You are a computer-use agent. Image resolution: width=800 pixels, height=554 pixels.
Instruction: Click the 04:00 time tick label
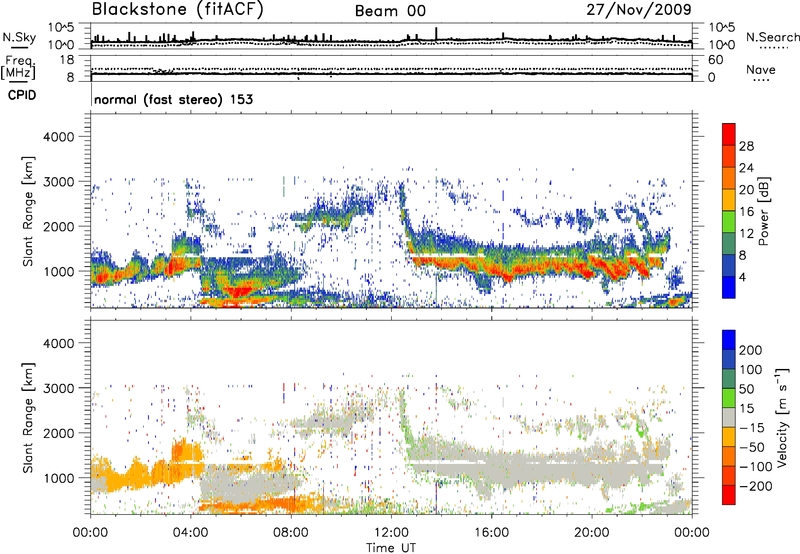pyautogui.click(x=190, y=533)
